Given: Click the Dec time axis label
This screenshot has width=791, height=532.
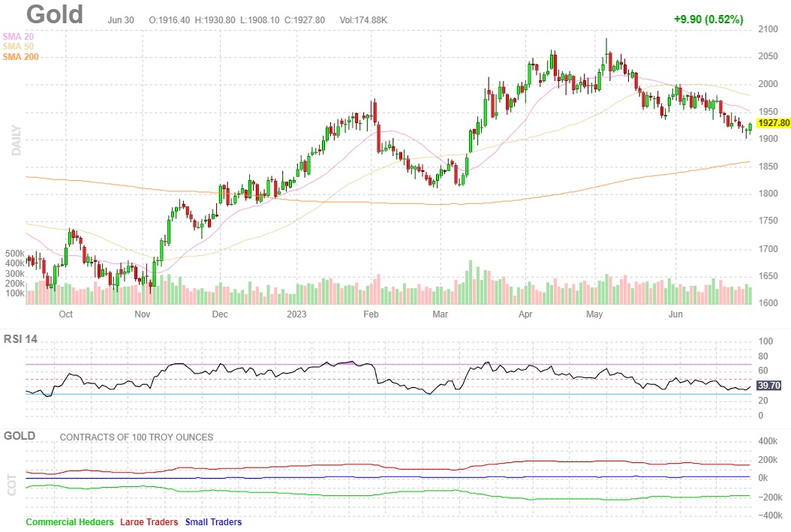Looking at the screenshot, I should 220,314.
